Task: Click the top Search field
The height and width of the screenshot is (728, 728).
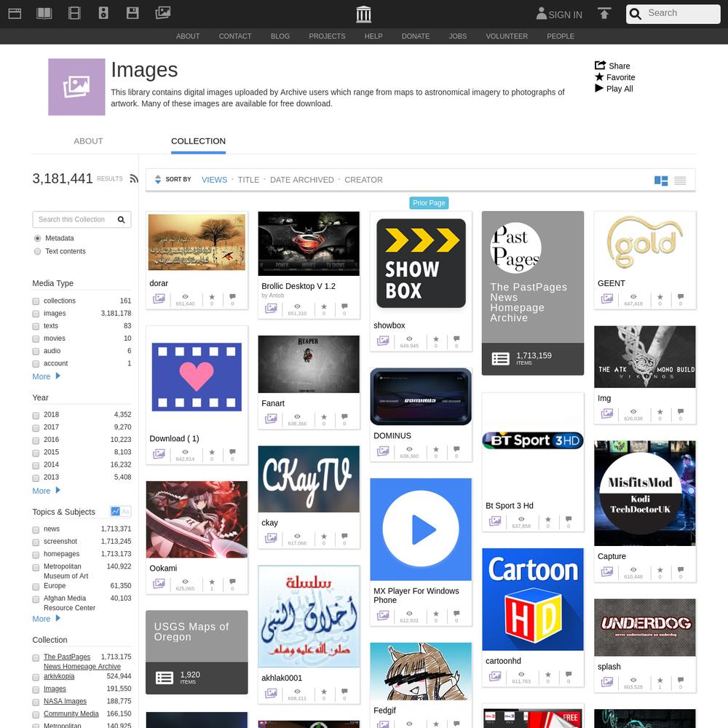Action: click(x=673, y=13)
